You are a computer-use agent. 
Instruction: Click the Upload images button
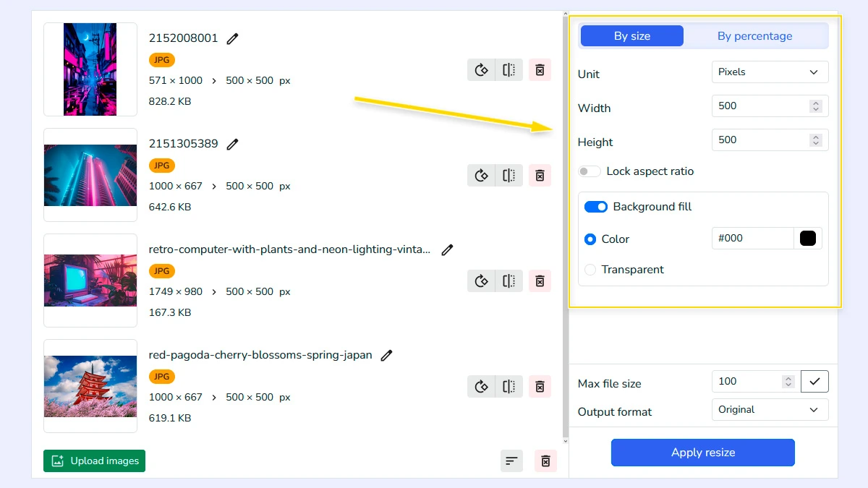point(94,461)
